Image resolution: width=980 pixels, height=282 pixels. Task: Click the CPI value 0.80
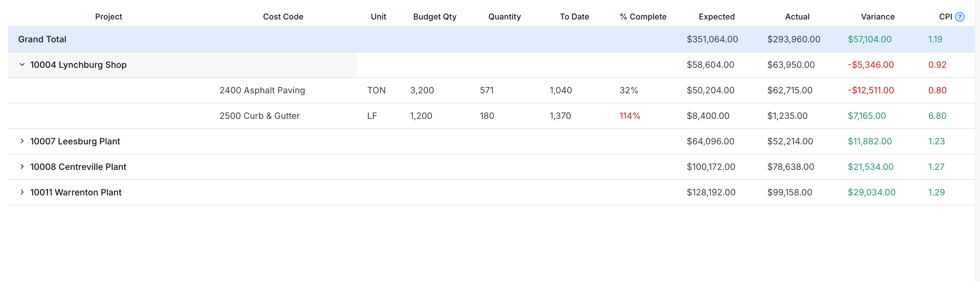coord(937,90)
